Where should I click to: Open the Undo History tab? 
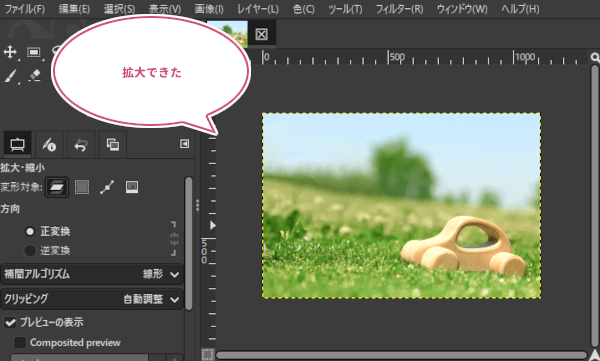click(x=81, y=145)
